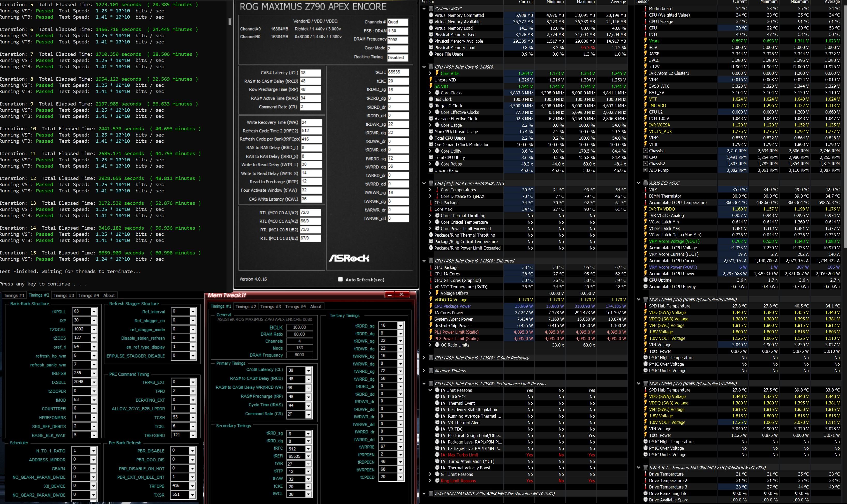Click the ASUS EC: ASUS group icon
Screen dimensions: 847x504
(645, 183)
